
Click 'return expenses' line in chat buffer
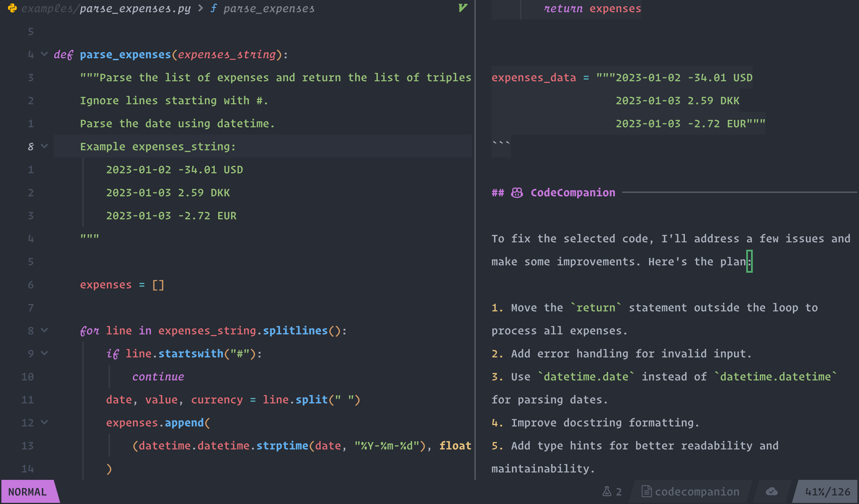tap(593, 9)
